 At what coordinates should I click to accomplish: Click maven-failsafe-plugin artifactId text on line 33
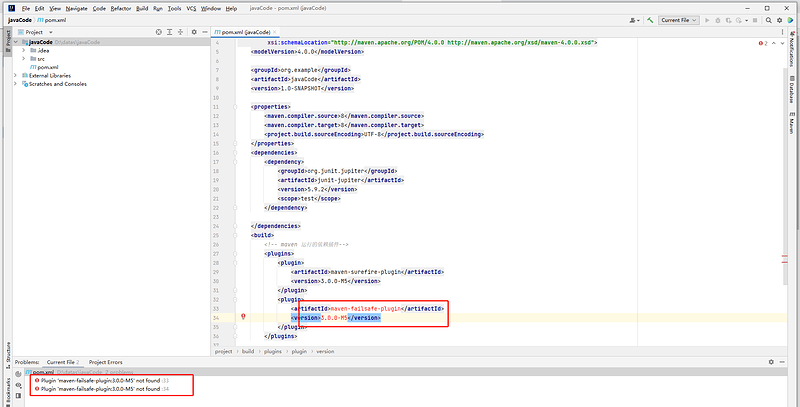pos(365,309)
